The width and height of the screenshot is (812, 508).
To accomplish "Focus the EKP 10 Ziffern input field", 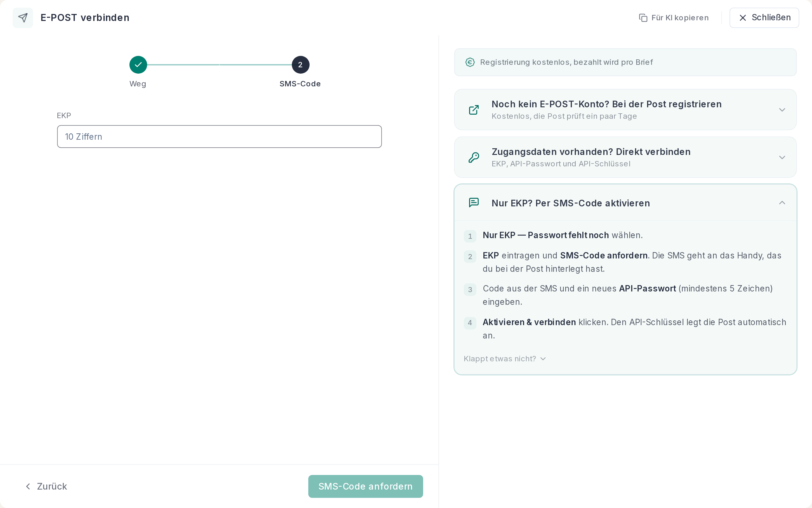I will tap(219, 137).
